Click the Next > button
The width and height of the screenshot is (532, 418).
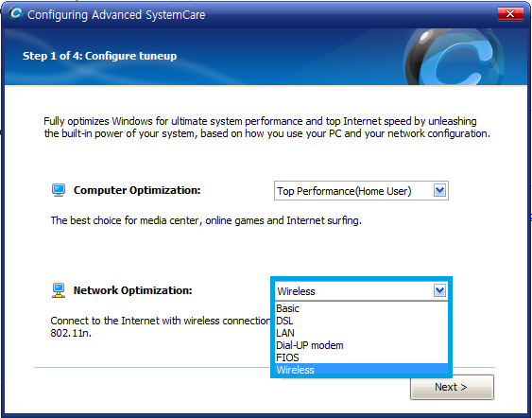[x=452, y=387]
